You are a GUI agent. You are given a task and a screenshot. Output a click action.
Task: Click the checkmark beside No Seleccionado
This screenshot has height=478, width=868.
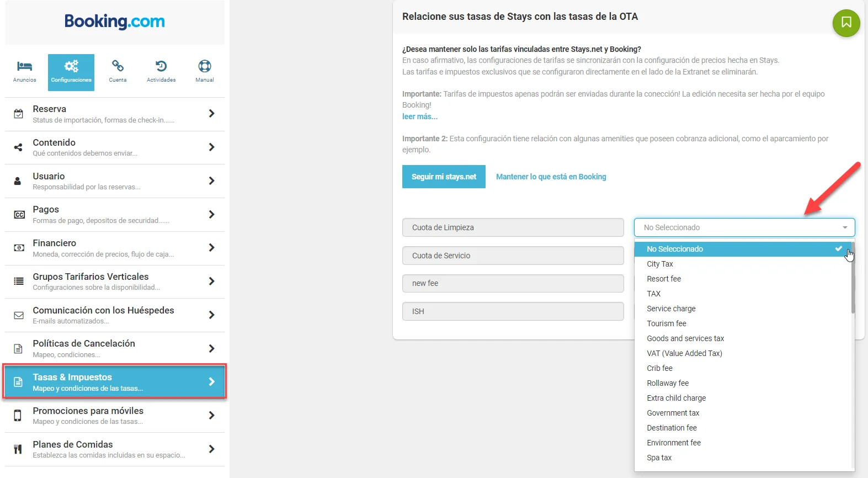point(839,249)
